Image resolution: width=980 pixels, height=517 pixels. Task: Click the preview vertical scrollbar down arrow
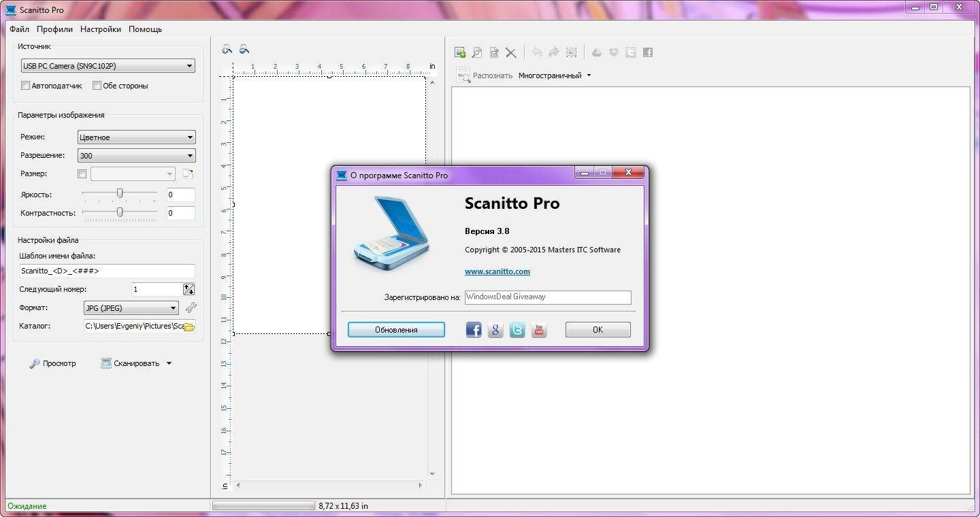click(x=431, y=473)
